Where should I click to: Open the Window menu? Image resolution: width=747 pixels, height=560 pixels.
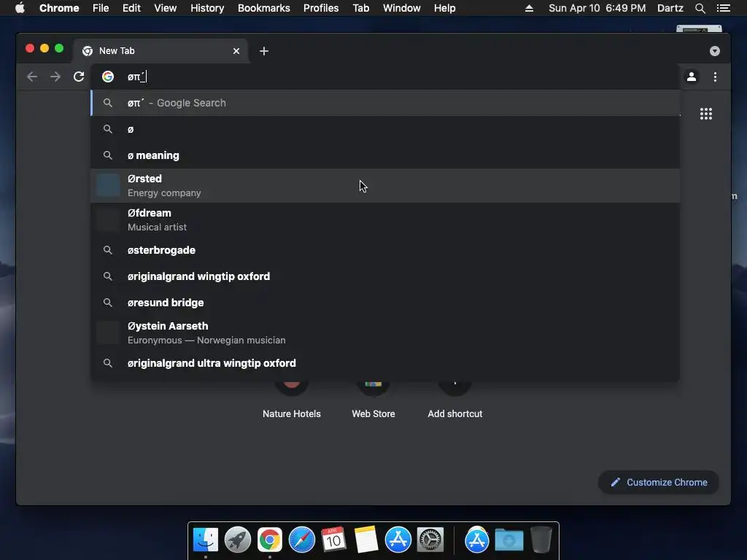pos(402,8)
